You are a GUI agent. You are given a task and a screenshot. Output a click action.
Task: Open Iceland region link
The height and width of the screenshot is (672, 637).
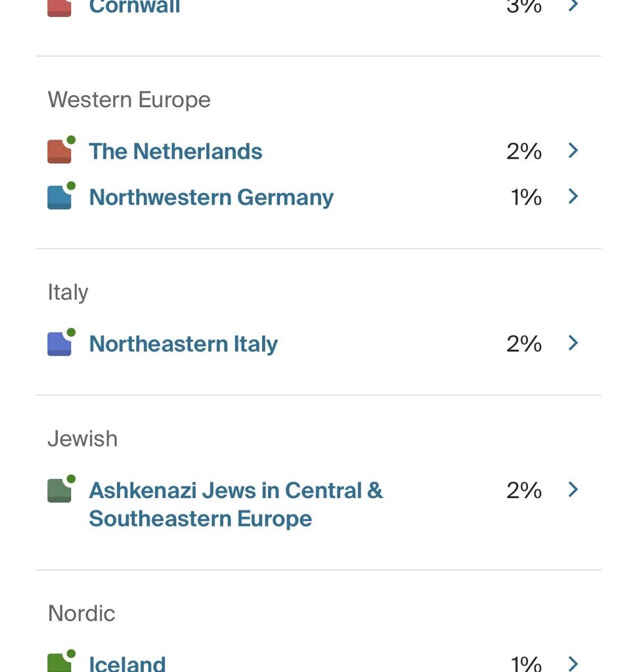(127, 663)
